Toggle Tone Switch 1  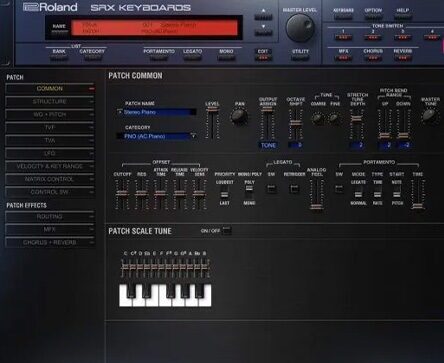point(343,38)
